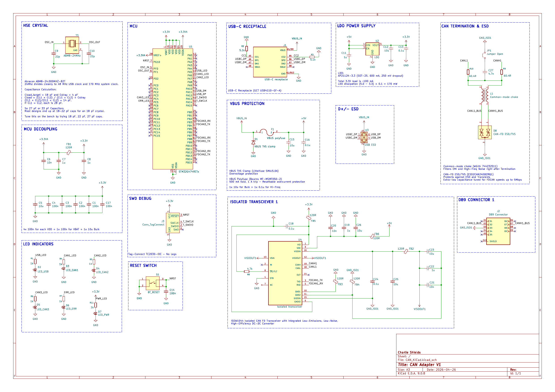555x392 pixels.
Task: Select the USB_LED net label on PA4
Action: [202, 71]
